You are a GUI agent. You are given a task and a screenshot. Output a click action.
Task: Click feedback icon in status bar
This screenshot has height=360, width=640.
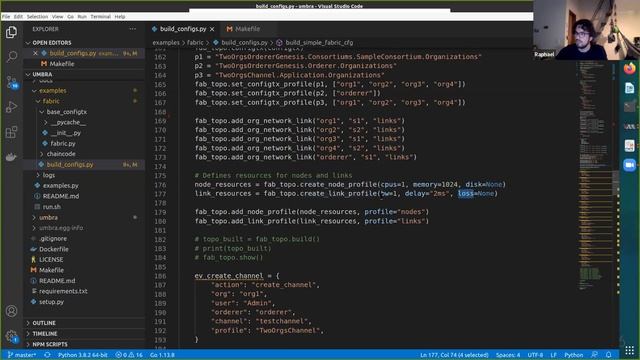click(595, 355)
